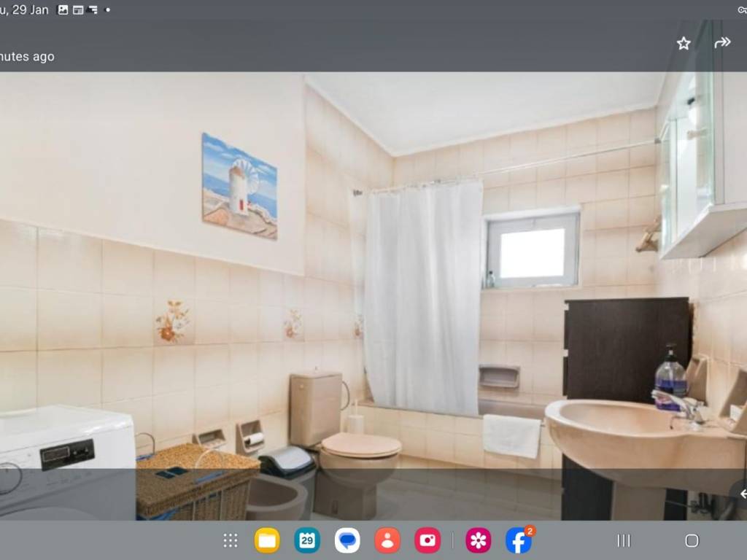Screen dimensions: 747x560
Task: Tap the forward double-arrow icon
Action: [x=722, y=43]
